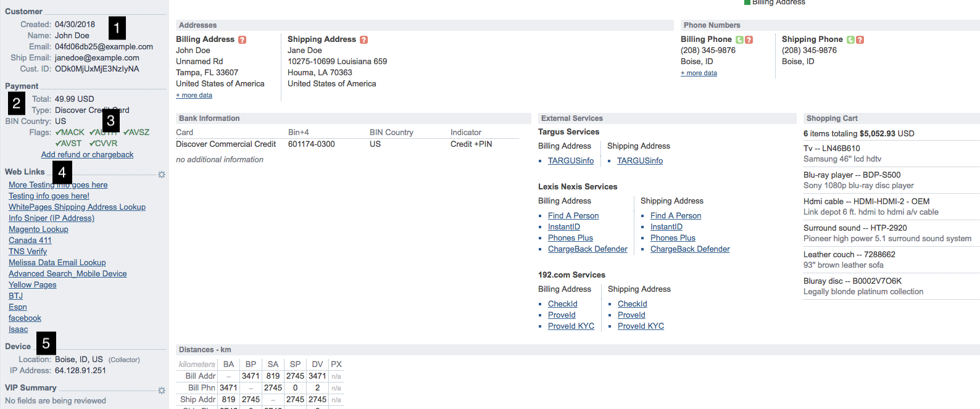Screen dimensions: 980x409
Task: Open ChargeBack Defender for Shipping Address
Action: (690, 249)
